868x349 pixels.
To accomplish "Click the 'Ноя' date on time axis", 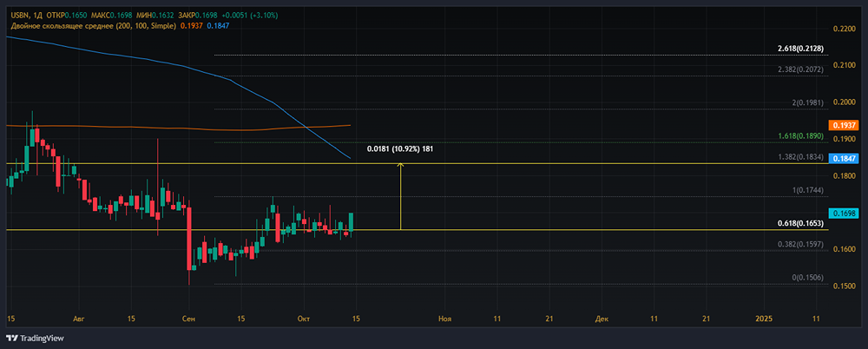I will click(444, 319).
